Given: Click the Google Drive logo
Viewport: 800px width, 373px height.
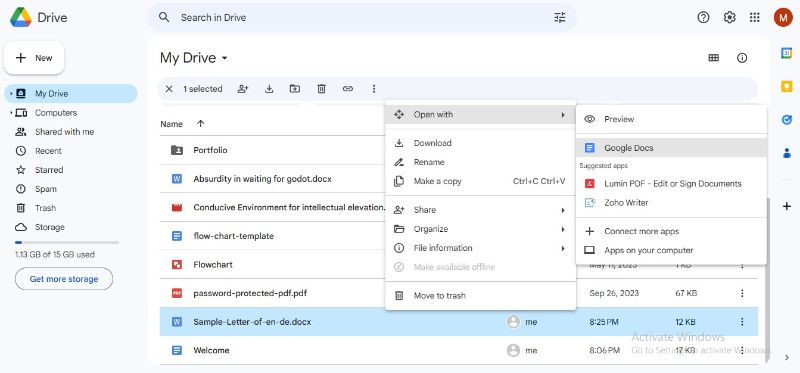Looking at the screenshot, I should (21, 17).
